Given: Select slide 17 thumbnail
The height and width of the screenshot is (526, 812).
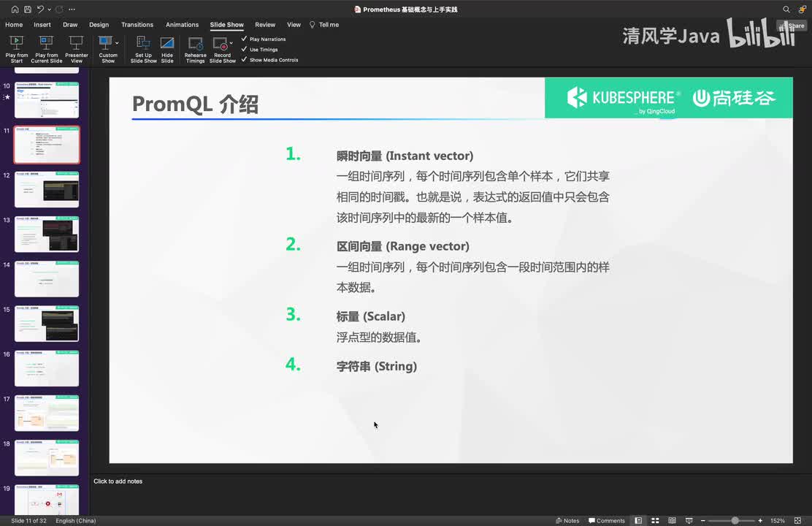Looking at the screenshot, I should (47, 413).
